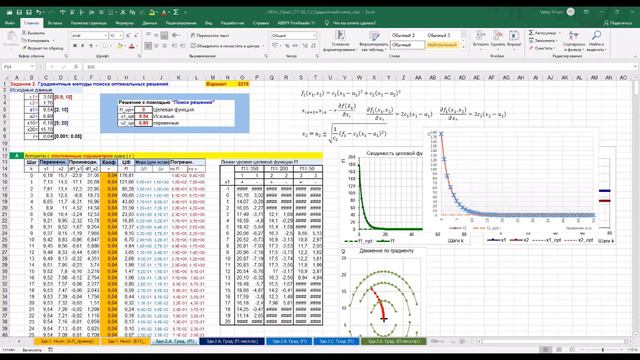
Task: Open the Insert (Вставка) ribbon tab
Action: pos(55,23)
